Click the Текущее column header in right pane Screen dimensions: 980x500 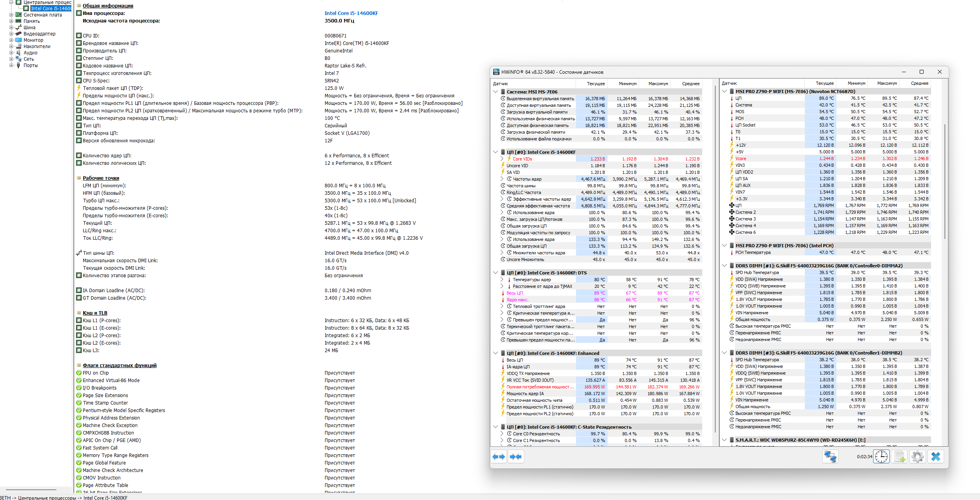825,83
